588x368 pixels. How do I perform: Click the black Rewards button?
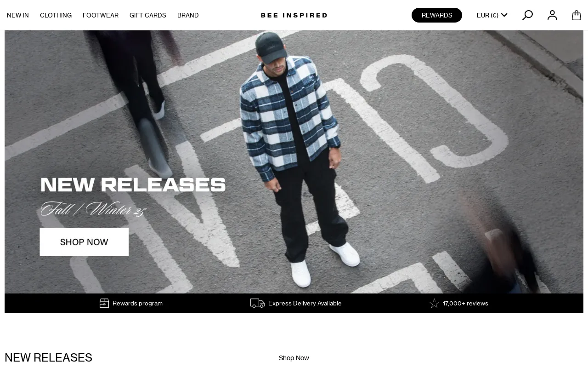pos(437,15)
